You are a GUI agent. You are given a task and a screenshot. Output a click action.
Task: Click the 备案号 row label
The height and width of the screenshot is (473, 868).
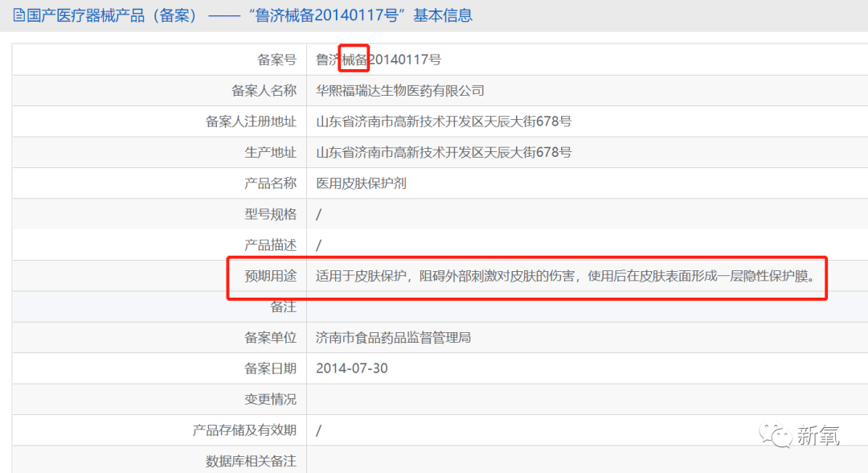(276, 60)
